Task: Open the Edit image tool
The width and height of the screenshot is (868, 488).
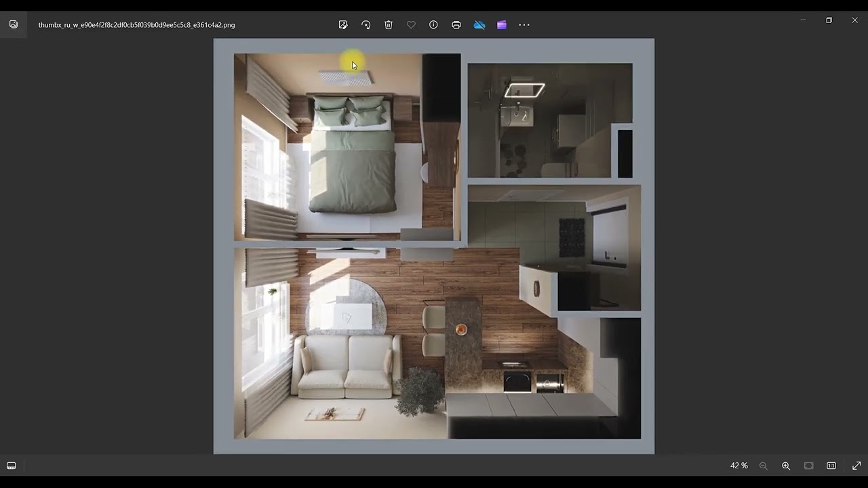Action: 343,25
